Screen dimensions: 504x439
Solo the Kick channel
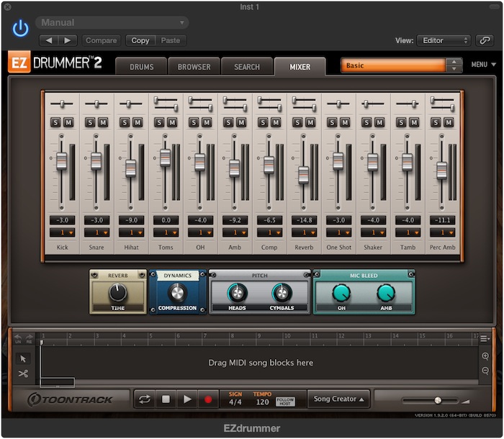[55, 122]
